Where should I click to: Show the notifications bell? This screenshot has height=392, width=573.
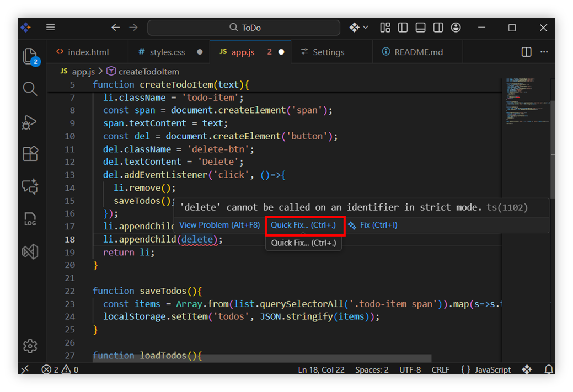[549, 369]
